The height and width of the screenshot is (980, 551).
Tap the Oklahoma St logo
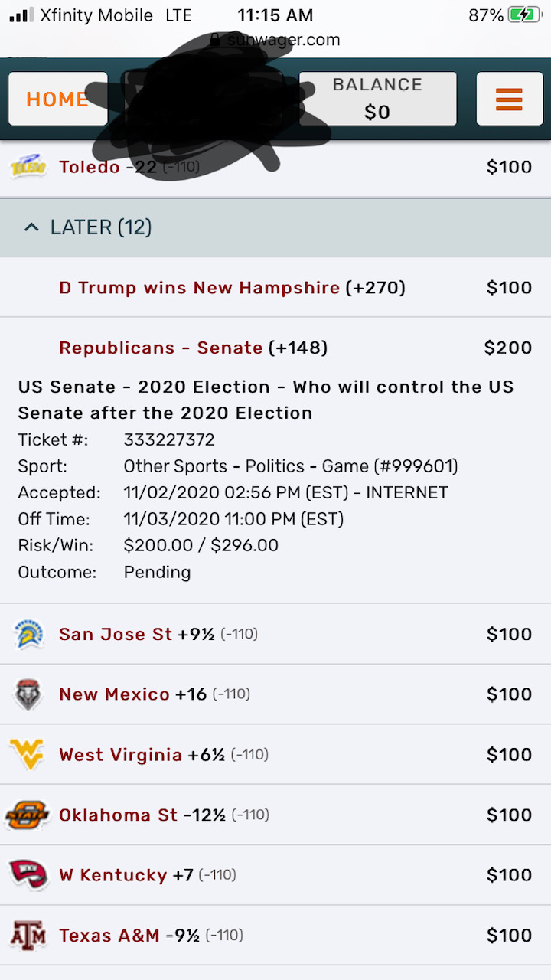[x=28, y=815]
